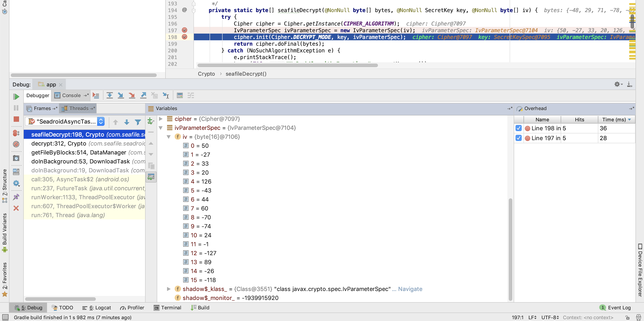
Task: Open the Evaluate Expression calculator icon
Action: pyautogui.click(x=180, y=95)
